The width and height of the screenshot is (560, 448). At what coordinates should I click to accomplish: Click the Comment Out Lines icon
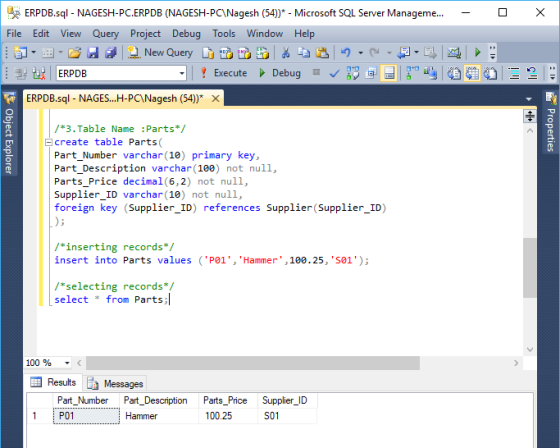pos(514,74)
